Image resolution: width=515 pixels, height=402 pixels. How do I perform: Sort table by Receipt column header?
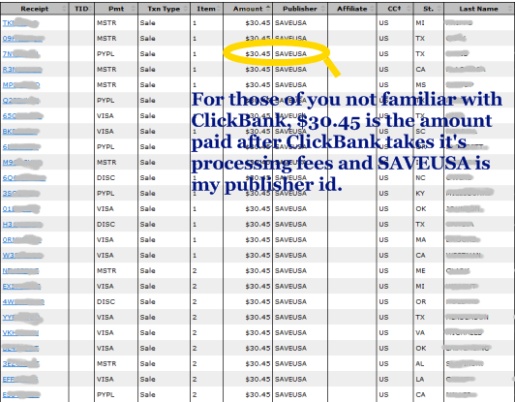[x=35, y=9]
